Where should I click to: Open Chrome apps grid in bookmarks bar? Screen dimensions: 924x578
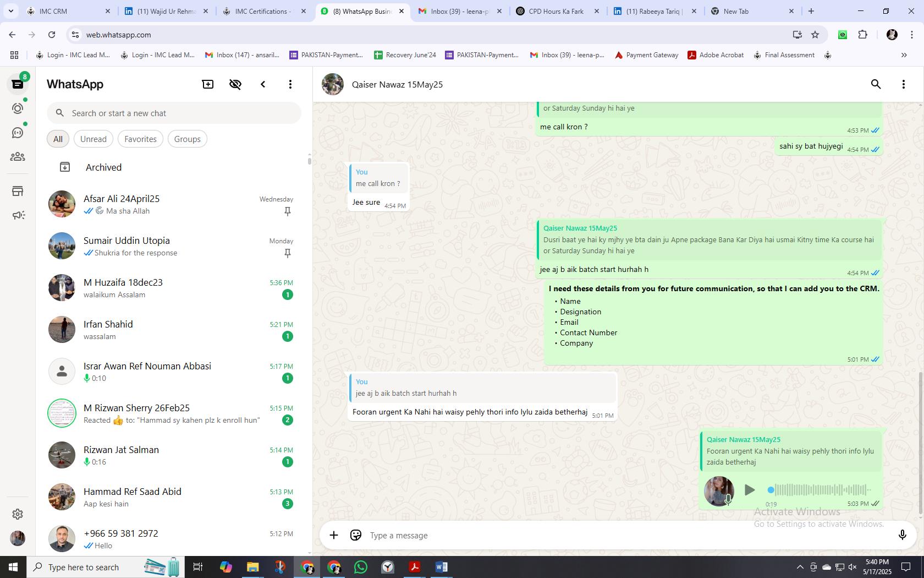point(14,55)
